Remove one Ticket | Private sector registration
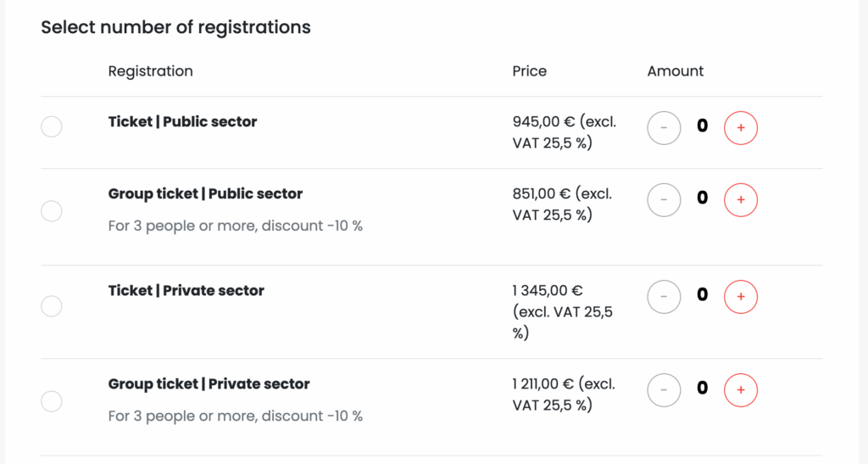The image size is (868, 464). [x=664, y=297]
